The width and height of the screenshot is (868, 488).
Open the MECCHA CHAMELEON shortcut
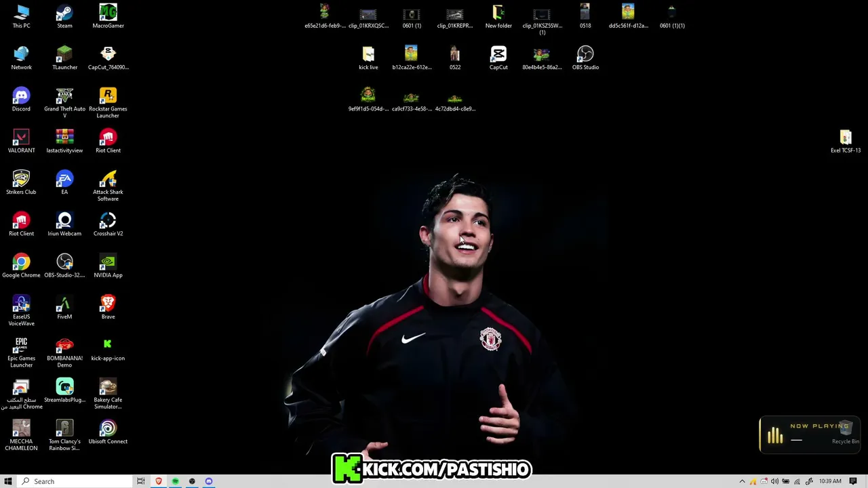point(21,435)
